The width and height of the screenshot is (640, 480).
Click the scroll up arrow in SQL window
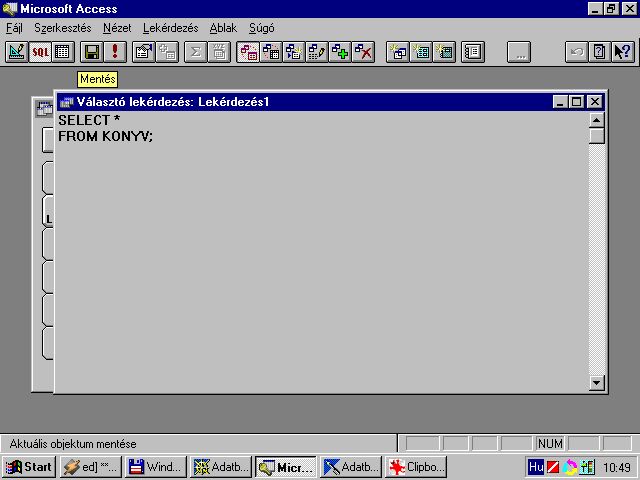[x=596, y=120]
